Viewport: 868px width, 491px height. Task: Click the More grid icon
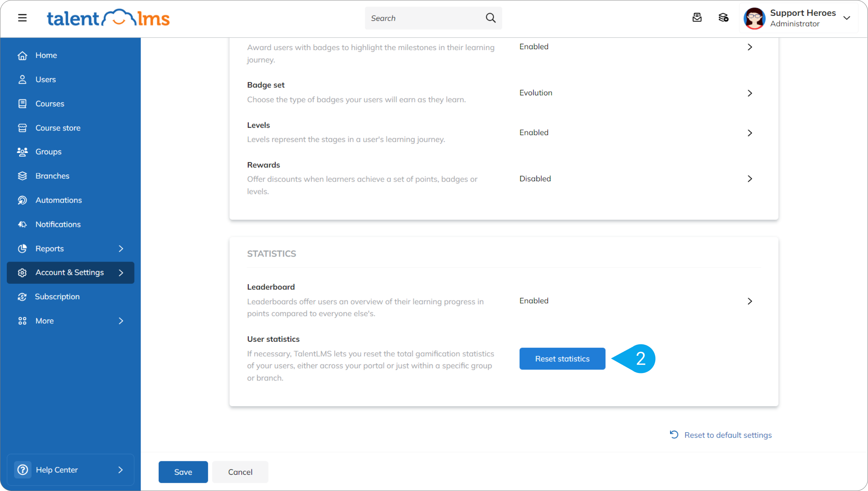click(x=22, y=321)
